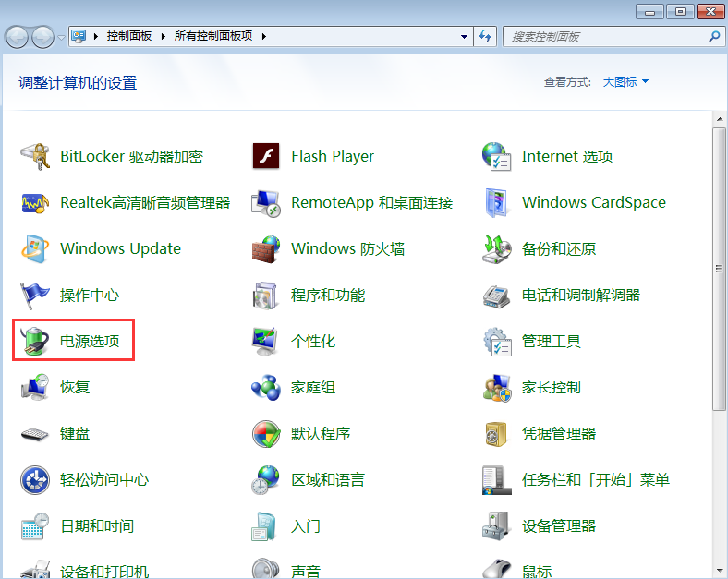Image resolution: width=728 pixels, height=579 pixels.
Task: Open 任务栏和「开始」菜单 icon
Action: [x=496, y=480]
